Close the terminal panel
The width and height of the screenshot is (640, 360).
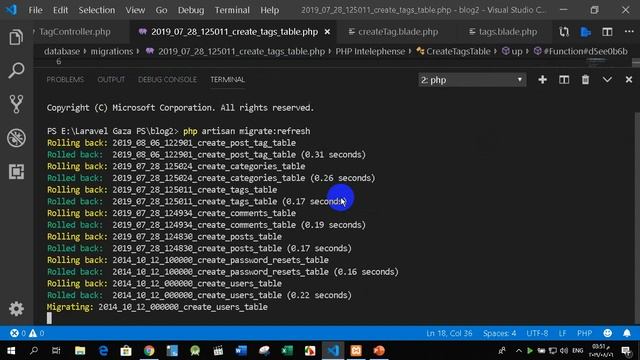[629, 80]
